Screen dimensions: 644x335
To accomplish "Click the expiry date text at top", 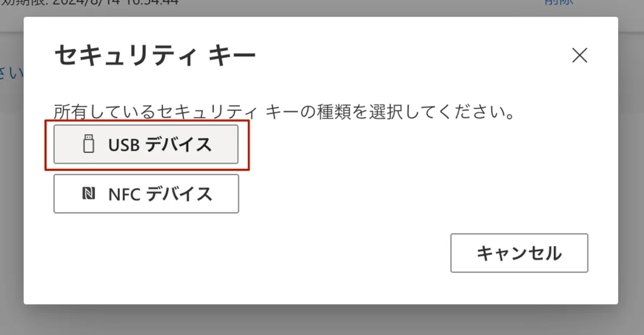I will coord(89,2).
